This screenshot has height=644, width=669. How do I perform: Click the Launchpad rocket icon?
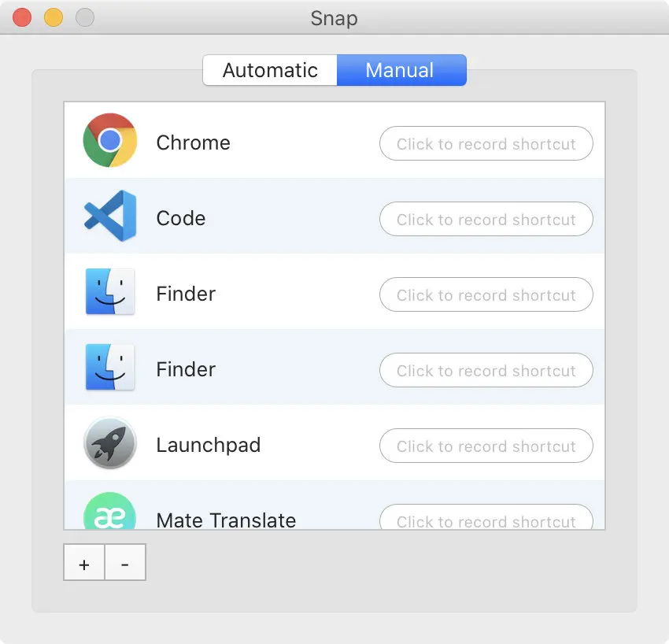[110, 443]
